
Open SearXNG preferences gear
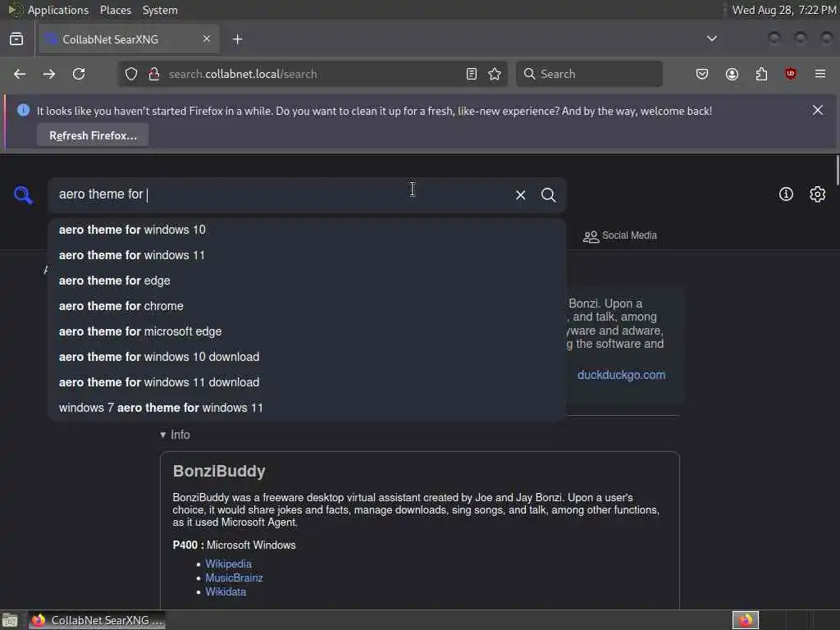(x=818, y=194)
